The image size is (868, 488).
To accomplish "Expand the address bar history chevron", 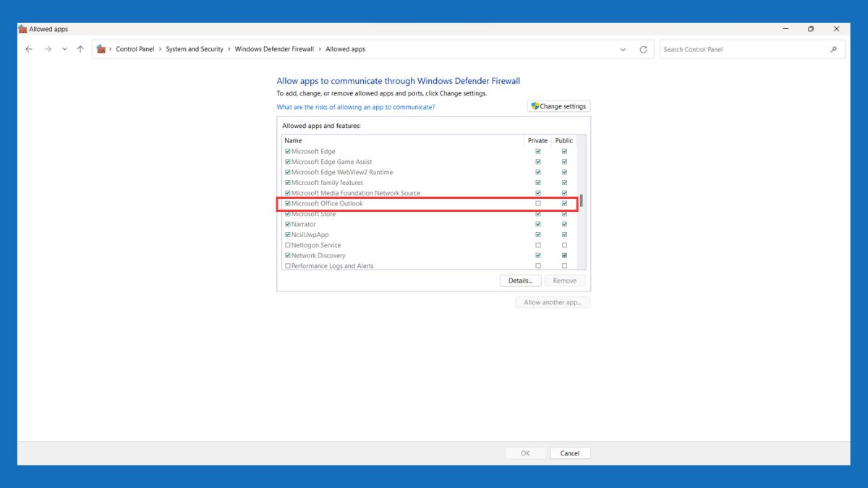I will tap(623, 48).
